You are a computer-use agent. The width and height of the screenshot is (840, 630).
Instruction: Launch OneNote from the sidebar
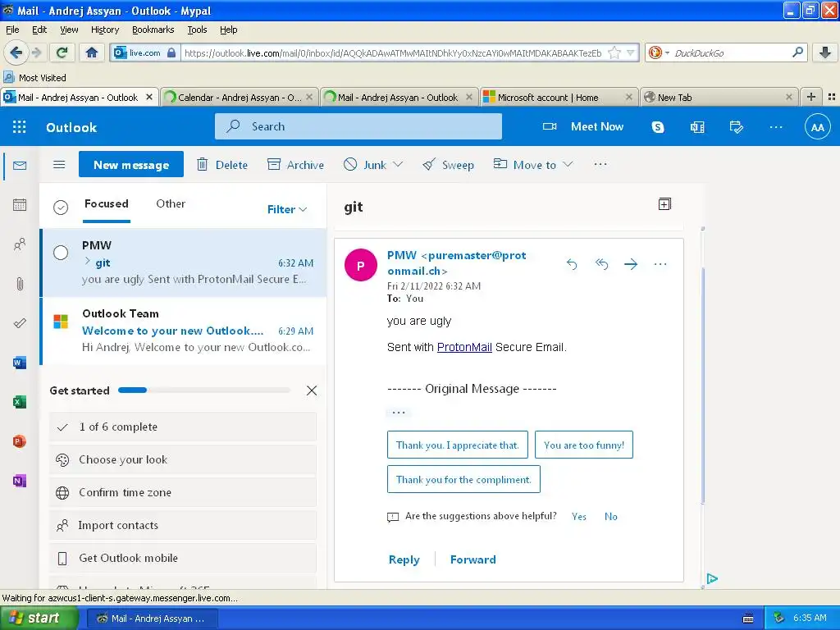coord(20,481)
